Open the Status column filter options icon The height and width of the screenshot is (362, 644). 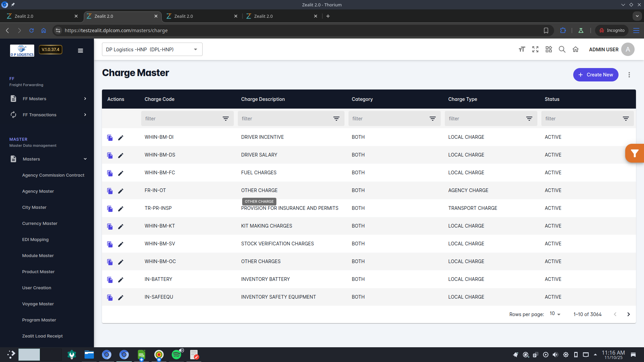626,119
